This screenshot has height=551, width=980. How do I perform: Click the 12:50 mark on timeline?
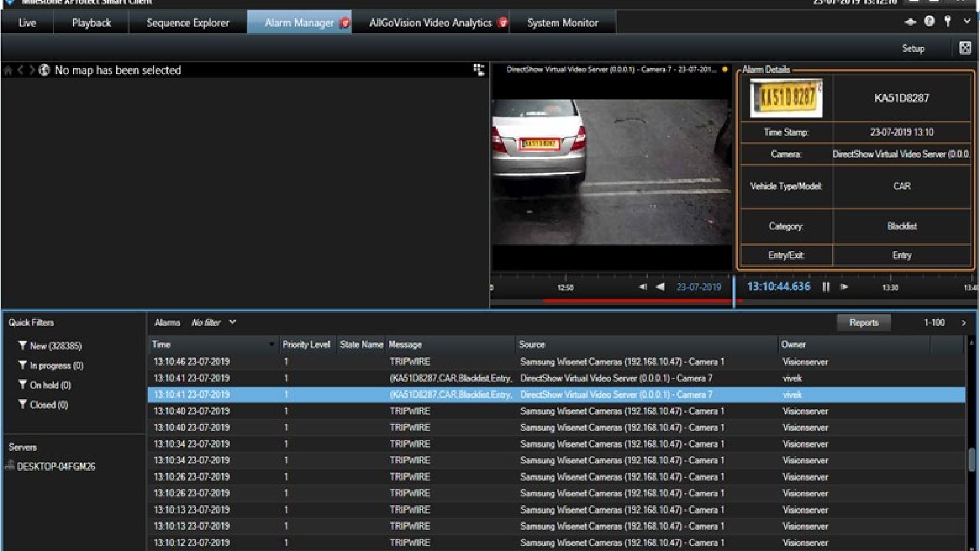click(565, 288)
